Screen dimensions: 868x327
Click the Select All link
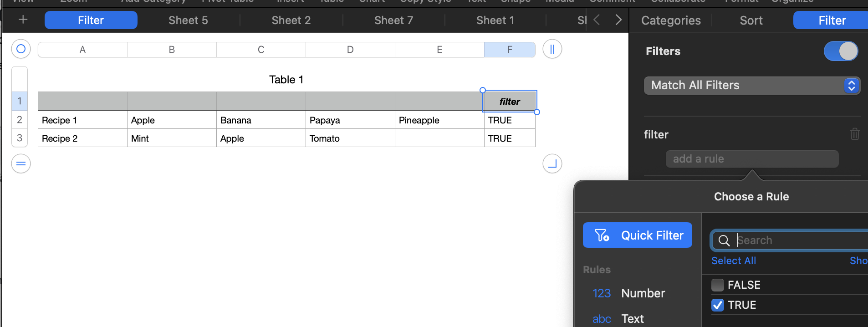coord(733,261)
